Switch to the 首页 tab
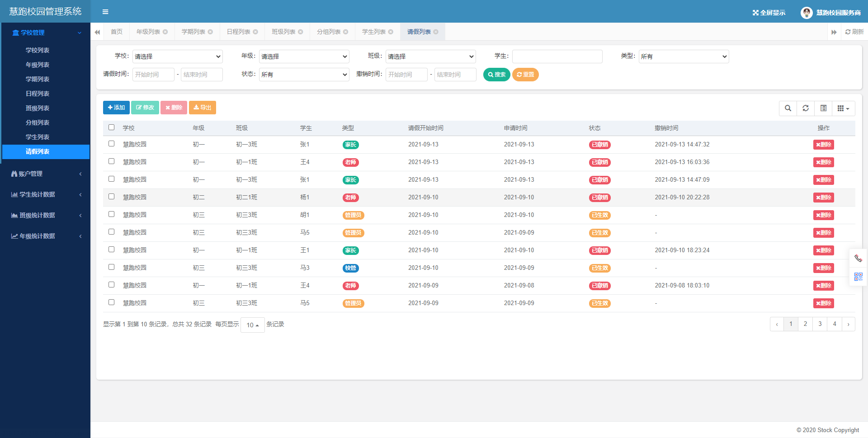The width and height of the screenshot is (868, 438). pyautogui.click(x=117, y=32)
